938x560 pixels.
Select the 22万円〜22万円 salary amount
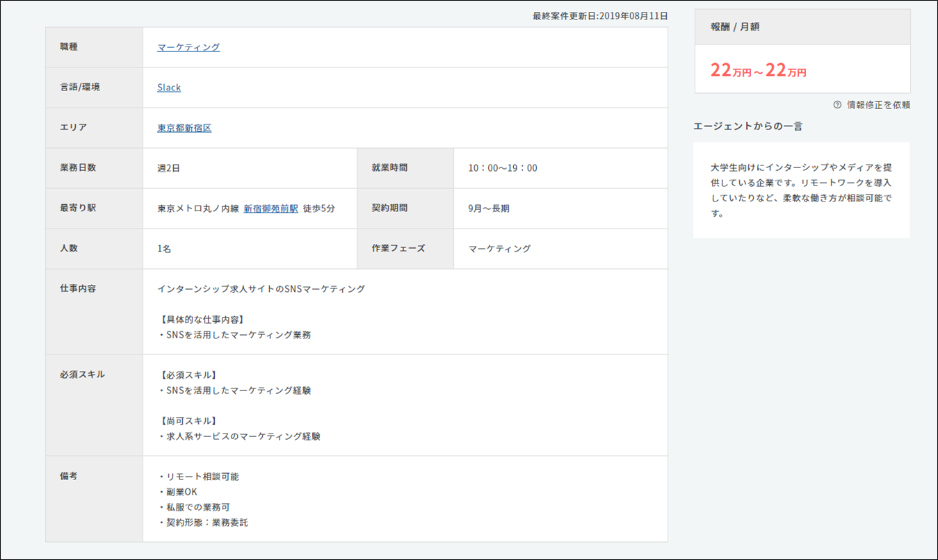(758, 70)
